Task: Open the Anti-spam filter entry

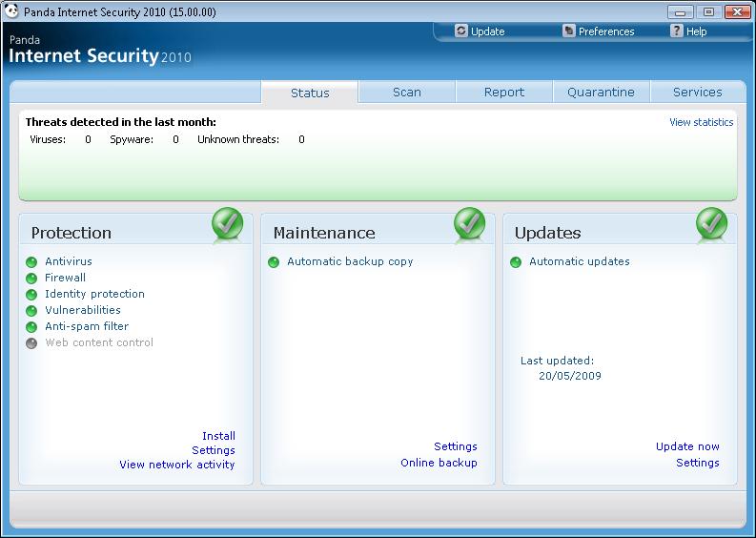Action: [87, 326]
